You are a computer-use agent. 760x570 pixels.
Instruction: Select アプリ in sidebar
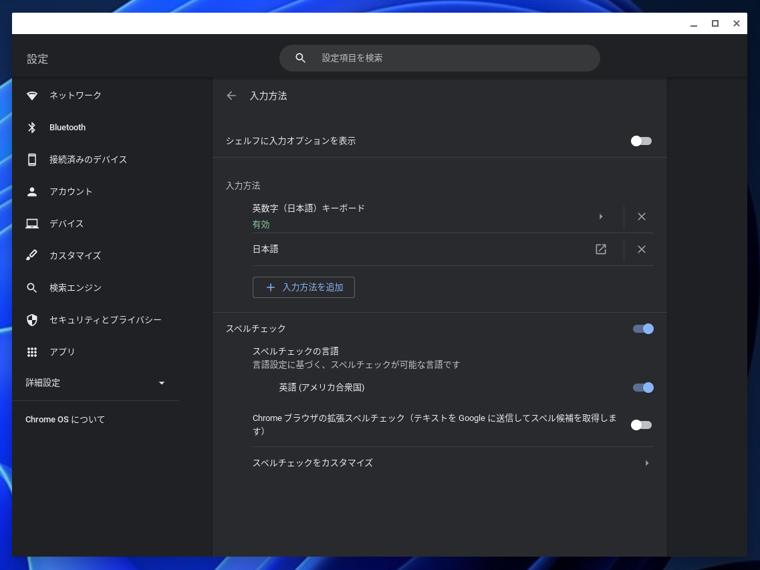point(62,352)
